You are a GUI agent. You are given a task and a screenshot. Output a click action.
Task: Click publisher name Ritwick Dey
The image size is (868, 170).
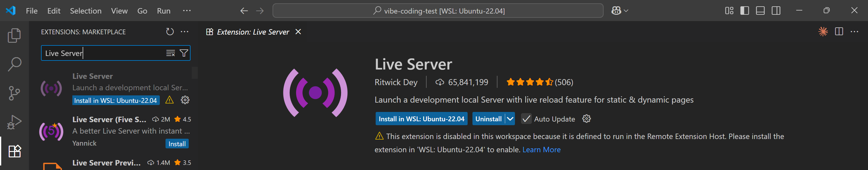click(x=396, y=82)
